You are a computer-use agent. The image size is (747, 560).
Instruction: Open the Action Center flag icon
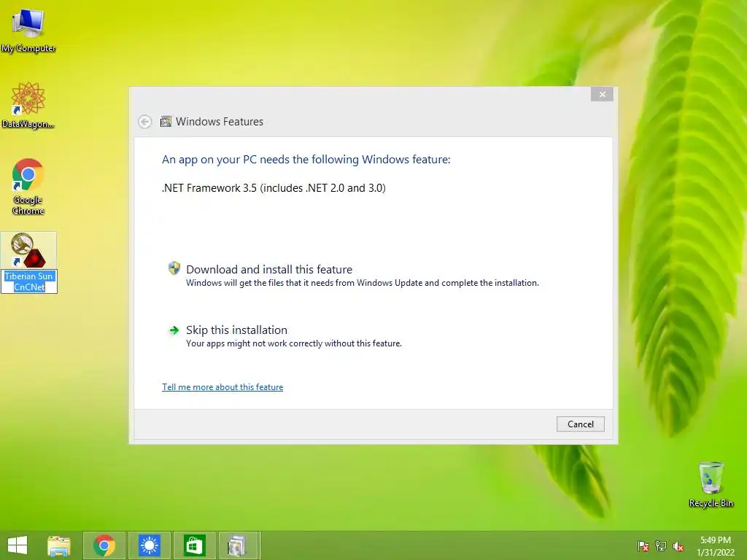tap(643, 546)
